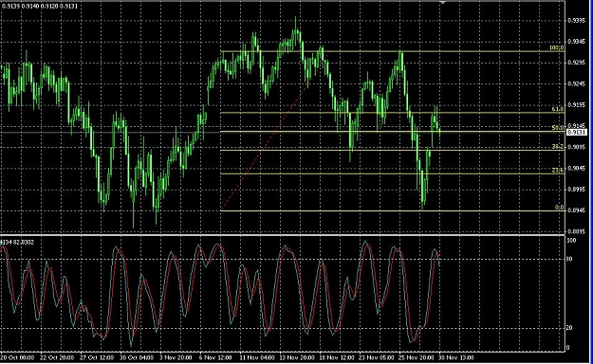Click the time label 20 Oct 00:00
Viewport: 593px width, 364px height.
[x=17, y=357]
